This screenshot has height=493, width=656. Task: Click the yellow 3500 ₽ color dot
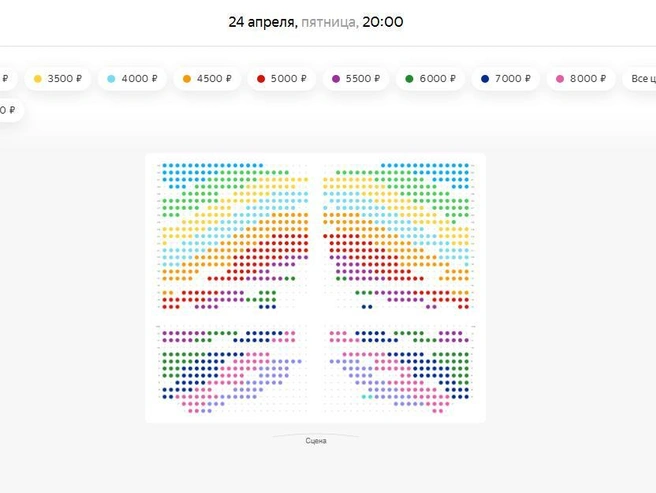pos(38,79)
